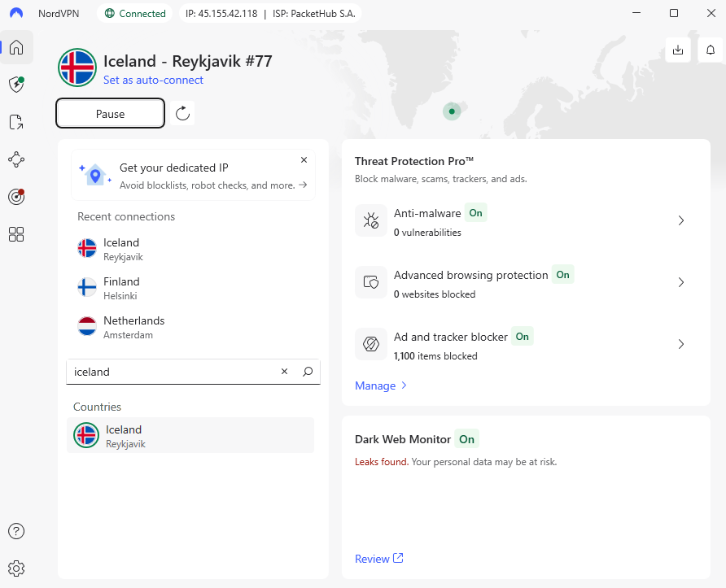Image resolution: width=726 pixels, height=588 pixels.
Task: Click the Finland flag icon
Action: coord(86,287)
